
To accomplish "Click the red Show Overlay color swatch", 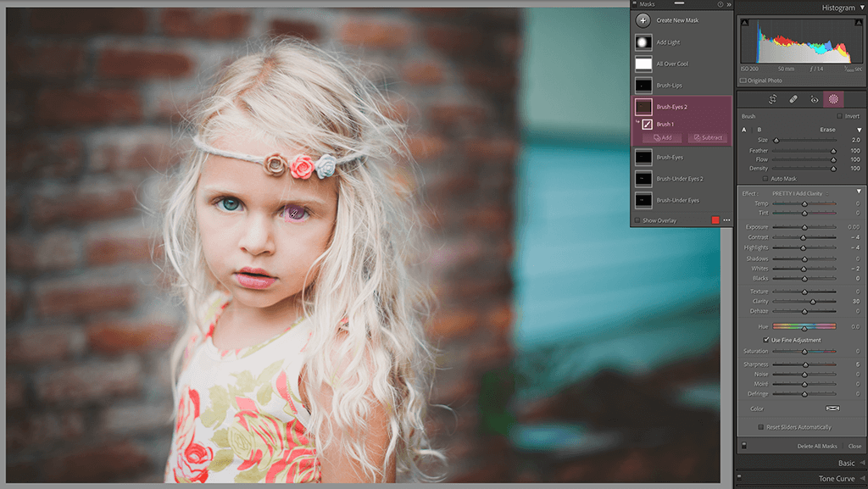I will point(715,219).
